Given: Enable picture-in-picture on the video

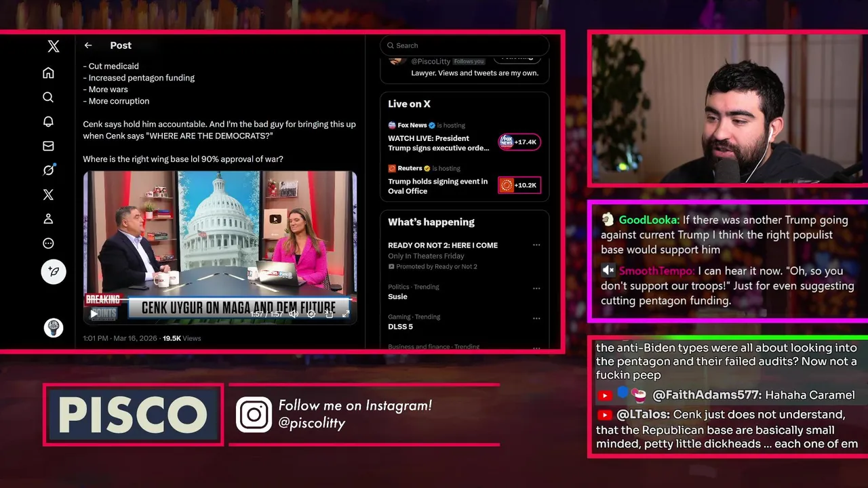Looking at the screenshot, I should [329, 314].
